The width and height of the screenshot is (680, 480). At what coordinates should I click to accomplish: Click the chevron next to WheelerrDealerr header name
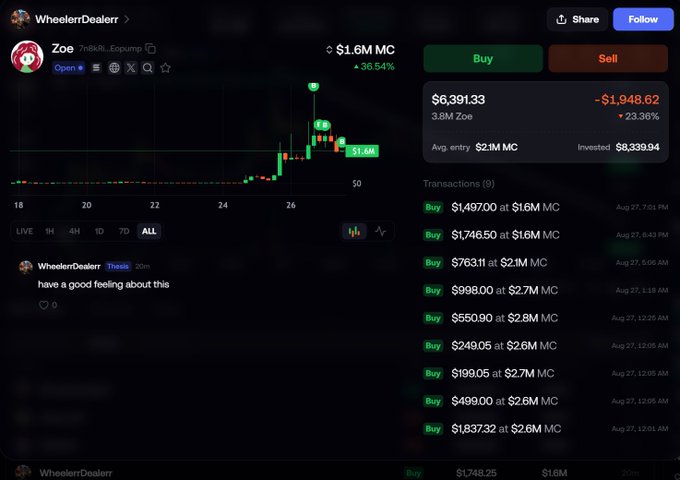pos(127,19)
